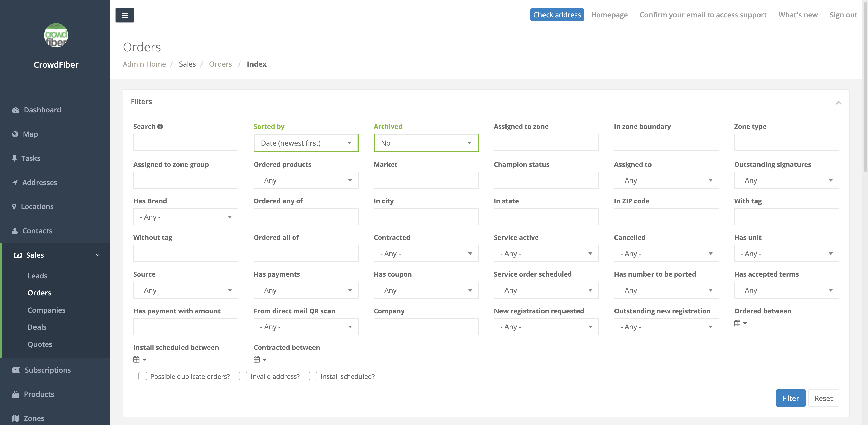Viewport: 868px width, 425px height.
Task: Change the Archived dropdown value
Action: click(426, 143)
